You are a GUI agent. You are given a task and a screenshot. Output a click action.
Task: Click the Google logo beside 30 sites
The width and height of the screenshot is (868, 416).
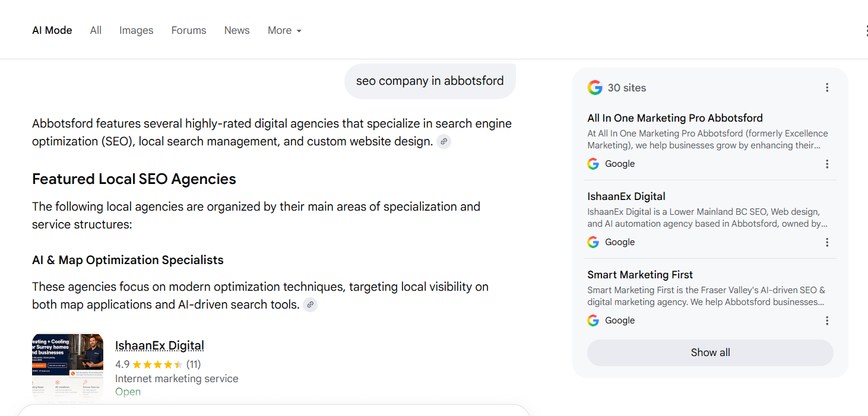pyautogui.click(x=595, y=88)
